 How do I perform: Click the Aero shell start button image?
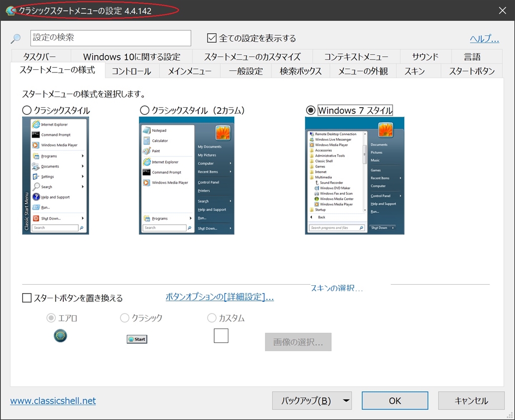coord(60,335)
